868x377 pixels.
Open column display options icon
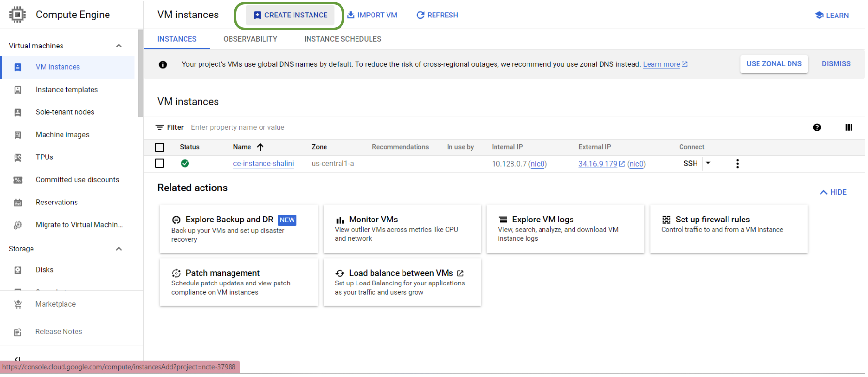coord(849,127)
